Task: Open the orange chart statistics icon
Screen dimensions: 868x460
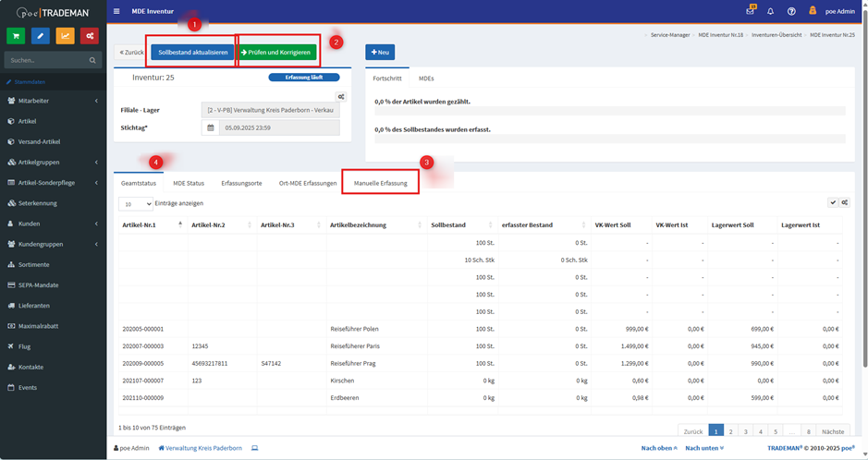Action: tap(65, 36)
